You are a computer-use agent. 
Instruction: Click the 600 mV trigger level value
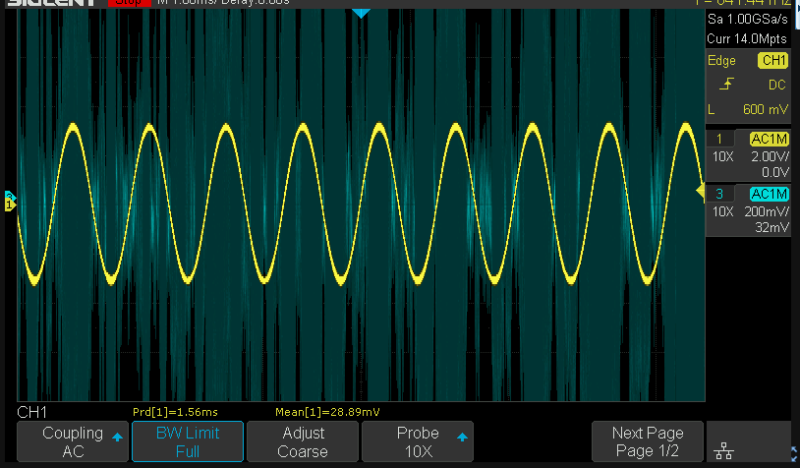pos(766,109)
